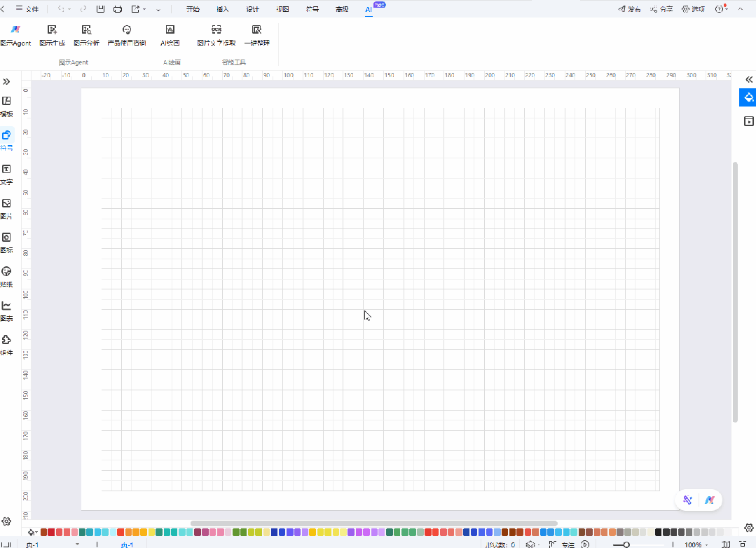Undo the last action

click(x=61, y=8)
